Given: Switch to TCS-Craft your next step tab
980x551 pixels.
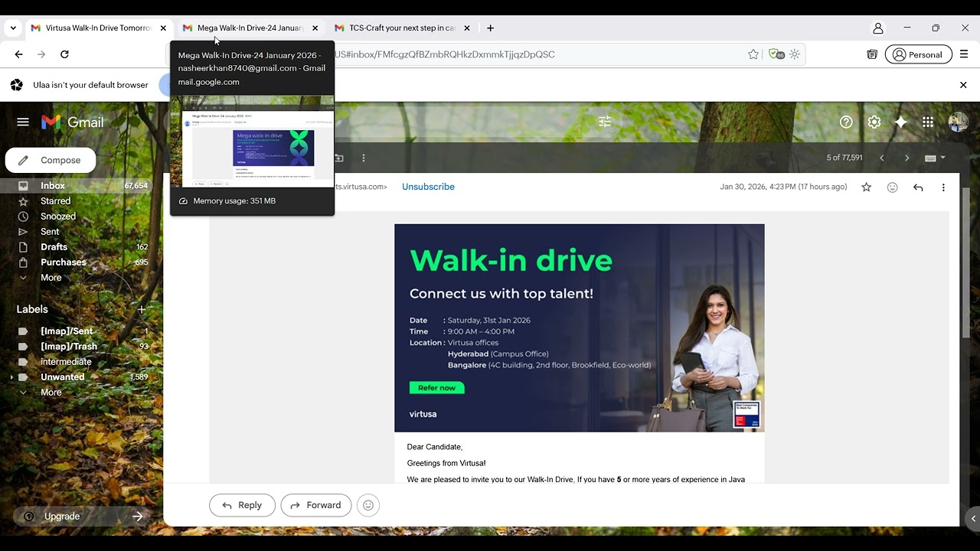Looking at the screenshot, I should [401, 28].
